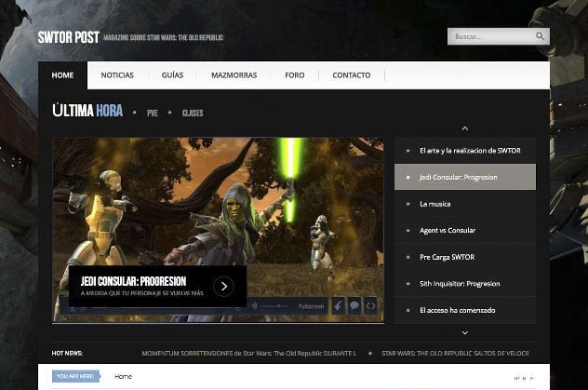Open the Mazmorras menu item

point(234,75)
